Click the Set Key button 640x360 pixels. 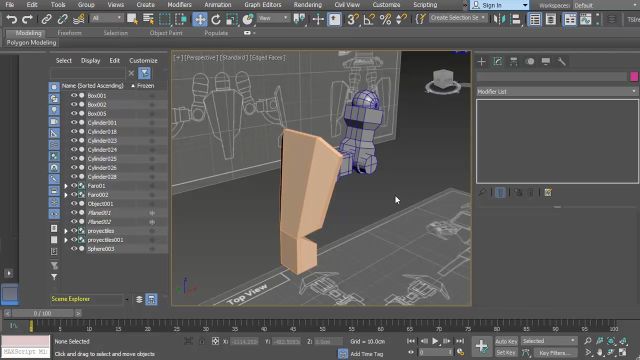(506, 352)
